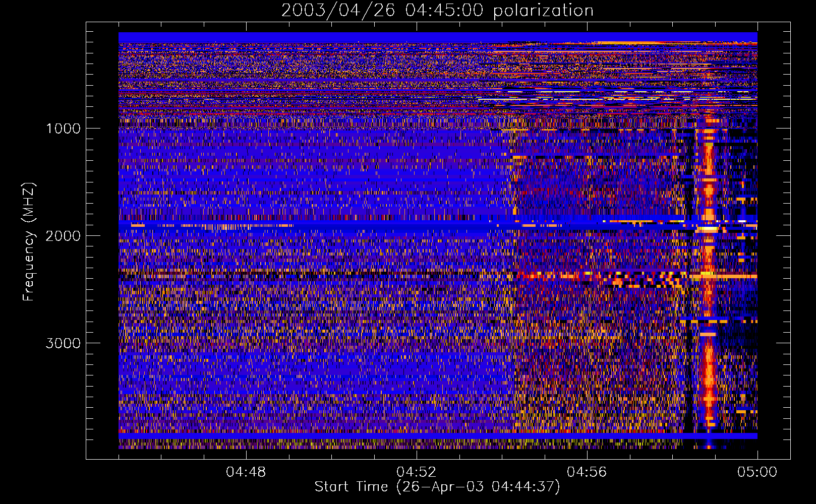The width and height of the screenshot is (816, 504).
Task: Click the '1000' frequency tick label
Action: pyautogui.click(x=63, y=129)
